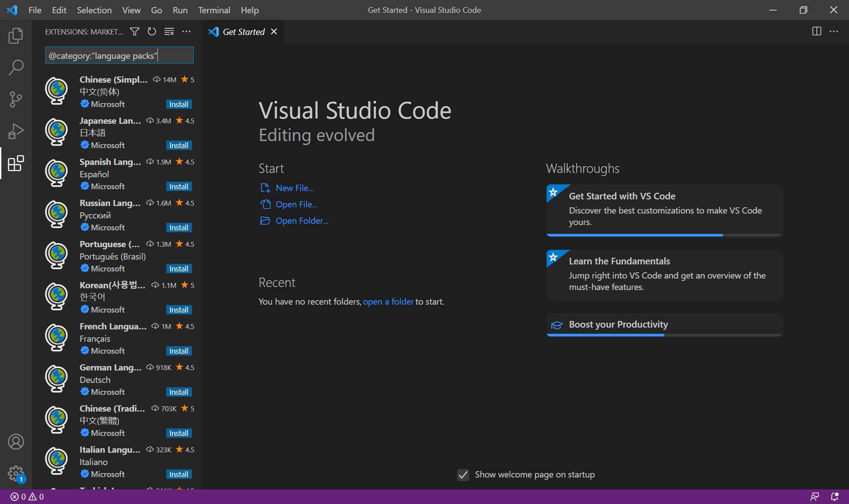Click the extensions search input field
Image resolution: width=849 pixels, height=504 pixels.
119,56
